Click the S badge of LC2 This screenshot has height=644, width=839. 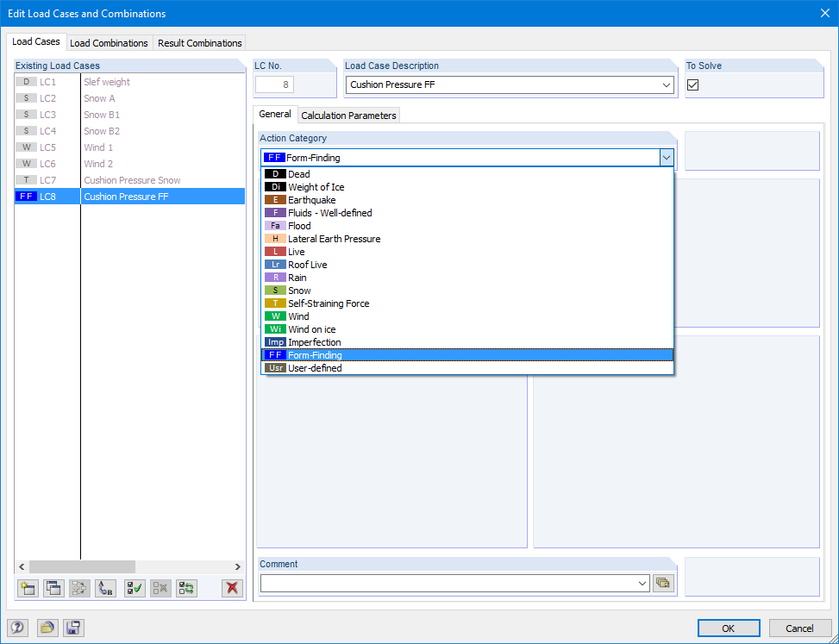[x=26, y=98]
